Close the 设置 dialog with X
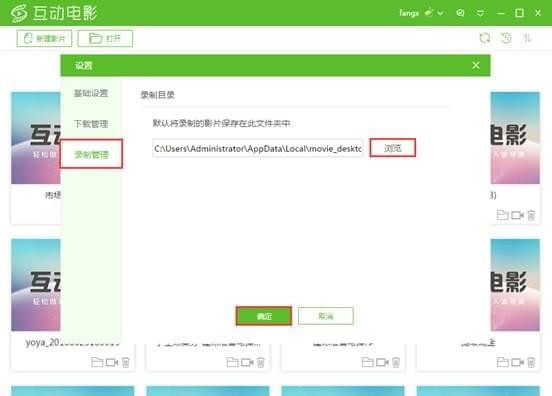Viewport: 552px width, 396px height. point(476,65)
